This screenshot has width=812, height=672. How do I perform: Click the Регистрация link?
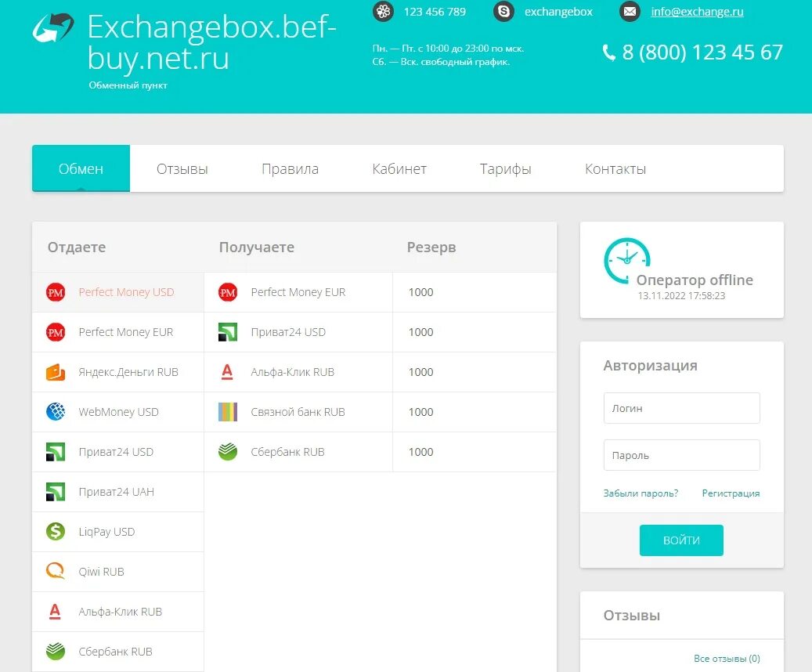[x=731, y=493]
